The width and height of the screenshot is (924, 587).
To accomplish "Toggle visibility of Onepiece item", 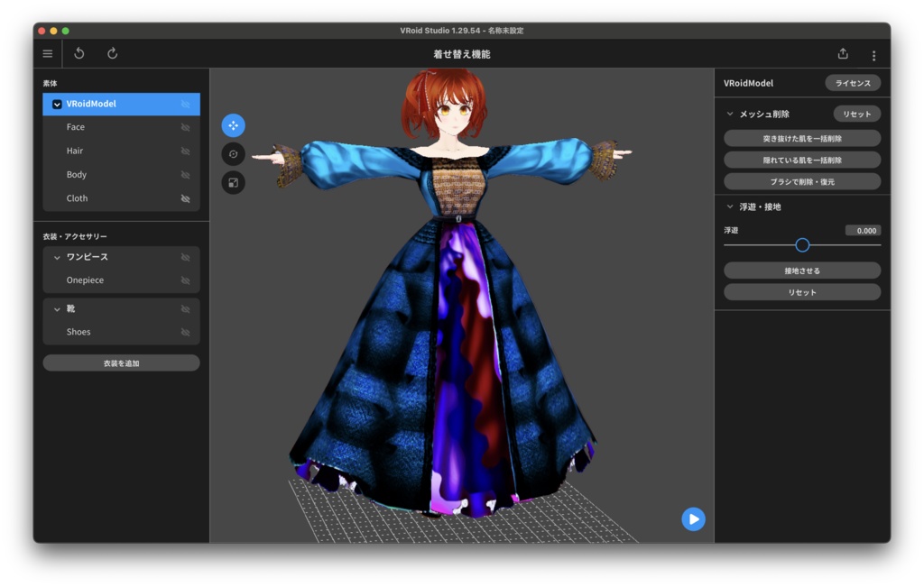I will (x=185, y=280).
